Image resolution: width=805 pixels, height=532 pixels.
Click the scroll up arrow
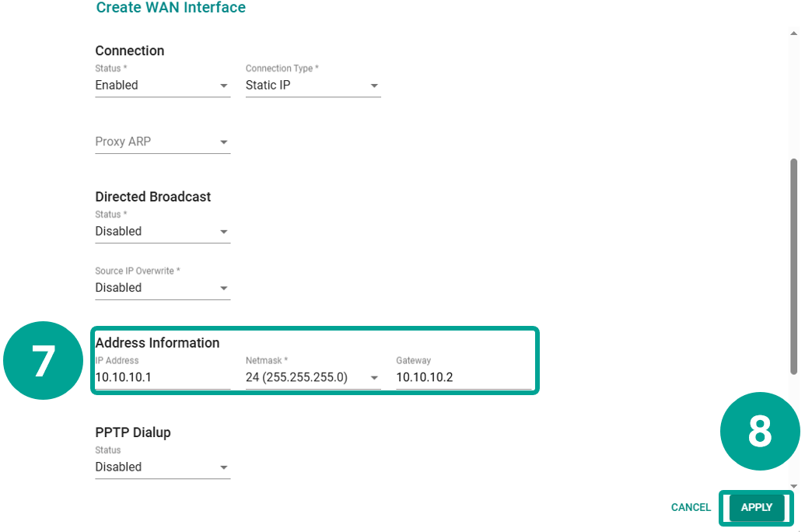[x=793, y=33]
